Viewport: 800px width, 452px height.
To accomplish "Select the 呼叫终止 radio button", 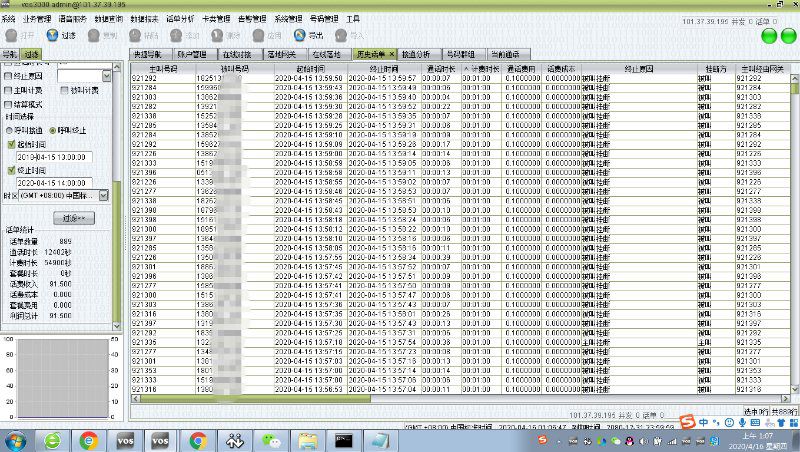I will click(53, 129).
